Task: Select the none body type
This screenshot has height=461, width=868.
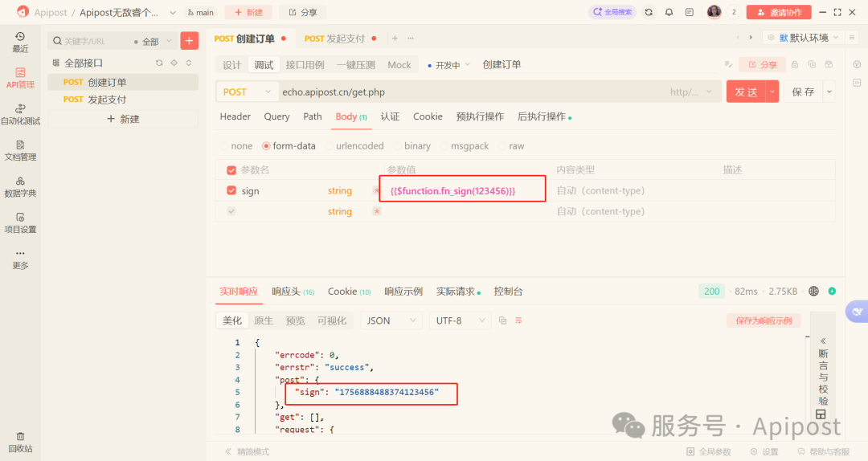Action: pos(236,146)
